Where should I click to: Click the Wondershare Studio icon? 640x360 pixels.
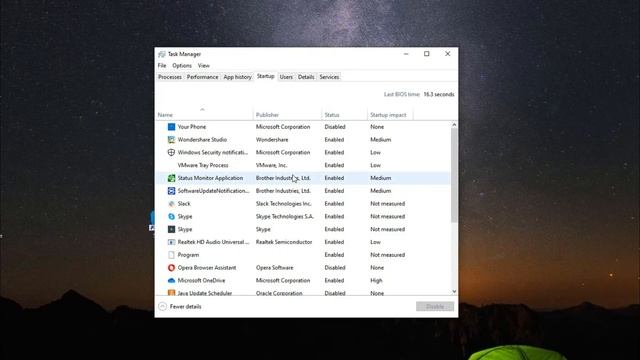tap(171, 140)
